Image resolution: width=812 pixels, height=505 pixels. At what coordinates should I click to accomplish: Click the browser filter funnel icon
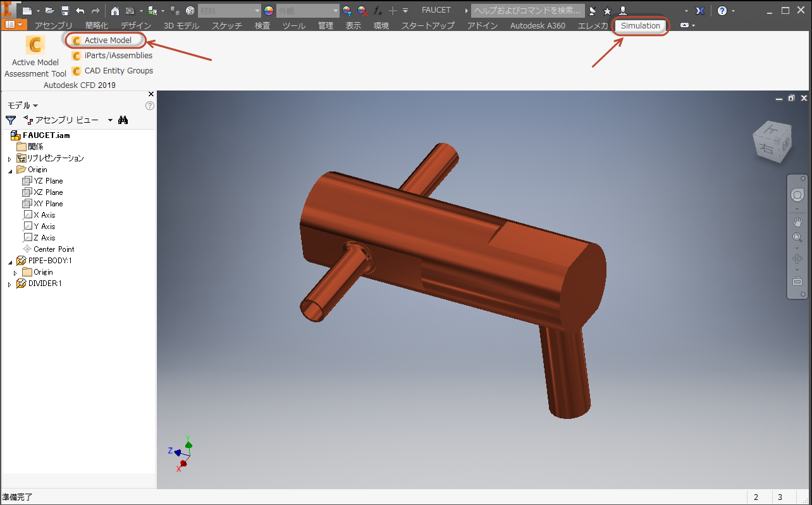click(11, 120)
